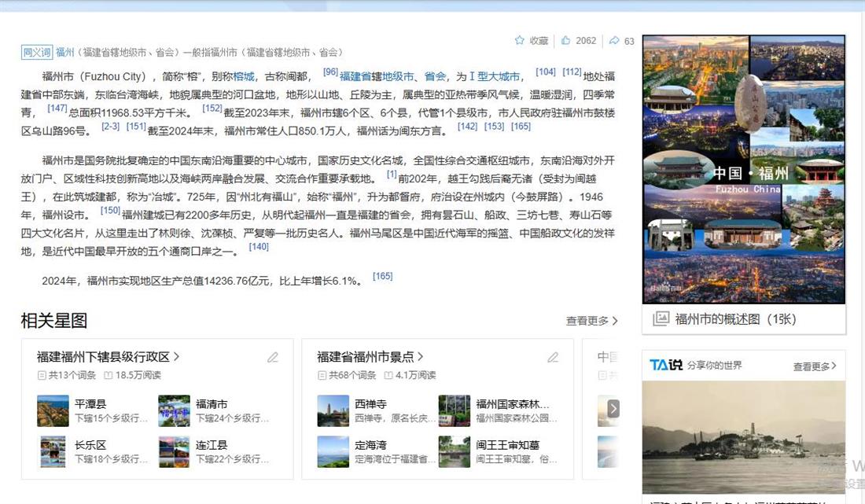
Task: Click the 同义词 tag label
Action: tap(37, 53)
